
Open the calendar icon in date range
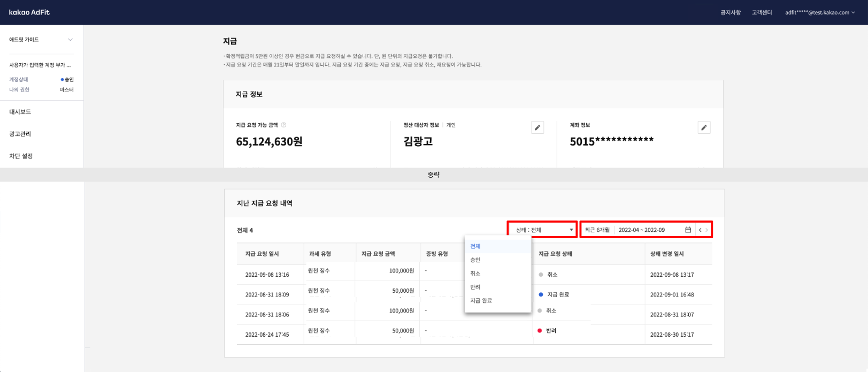pos(688,230)
